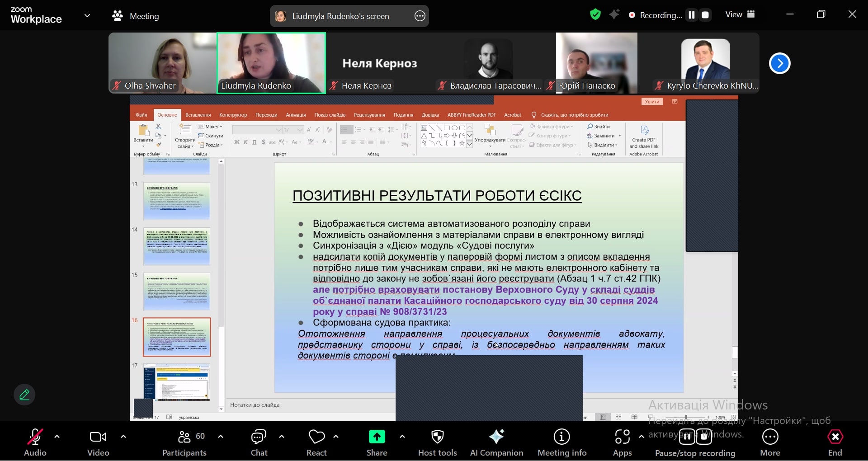Show Meeting info
The width and height of the screenshot is (868, 461).
[x=562, y=442]
